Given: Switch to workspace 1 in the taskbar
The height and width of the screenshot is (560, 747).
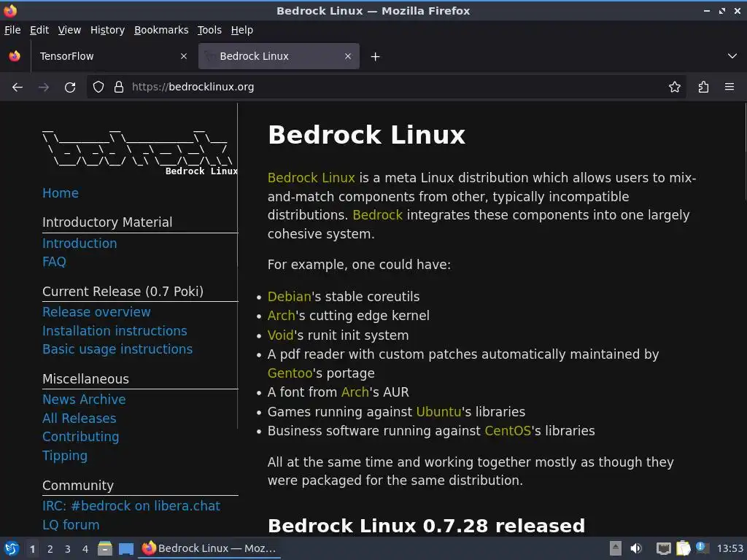Looking at the screenshot, I should tap(32, 549).
